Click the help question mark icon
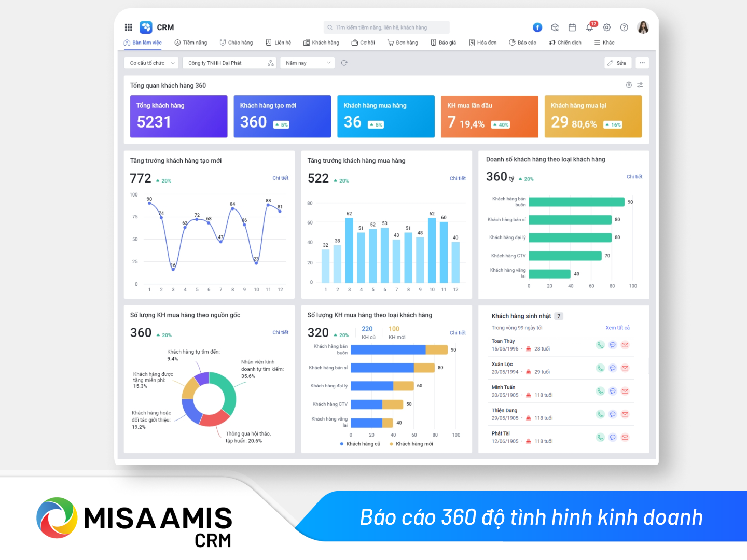747x560 pixels. [624, 27]
